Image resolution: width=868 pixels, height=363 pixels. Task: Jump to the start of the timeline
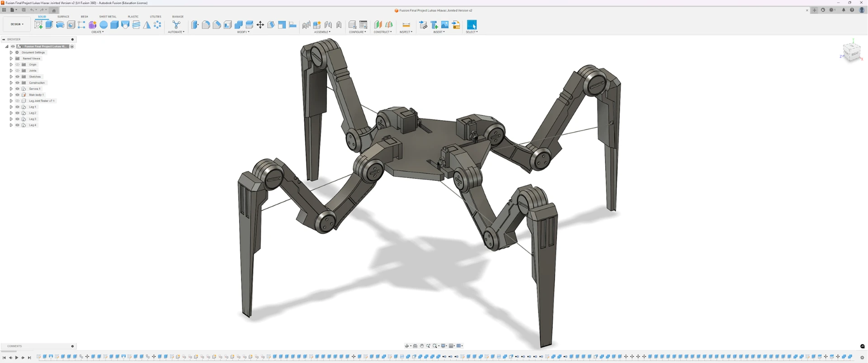pyautogui.click(x=4, y=358)
